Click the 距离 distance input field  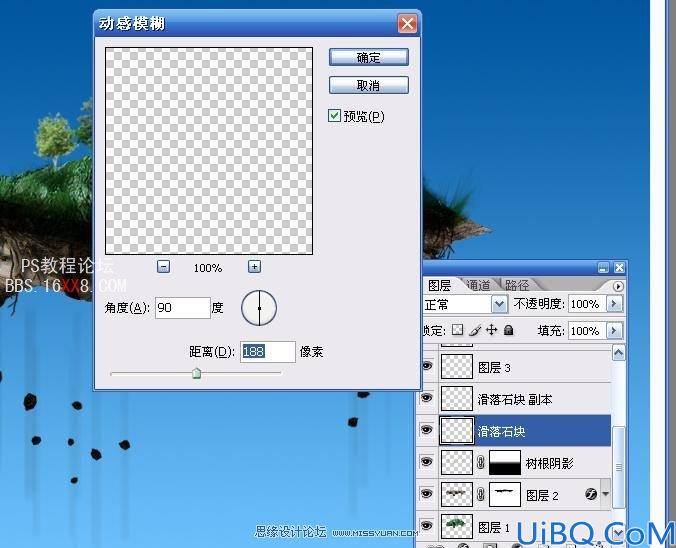(x=268, y=352)
